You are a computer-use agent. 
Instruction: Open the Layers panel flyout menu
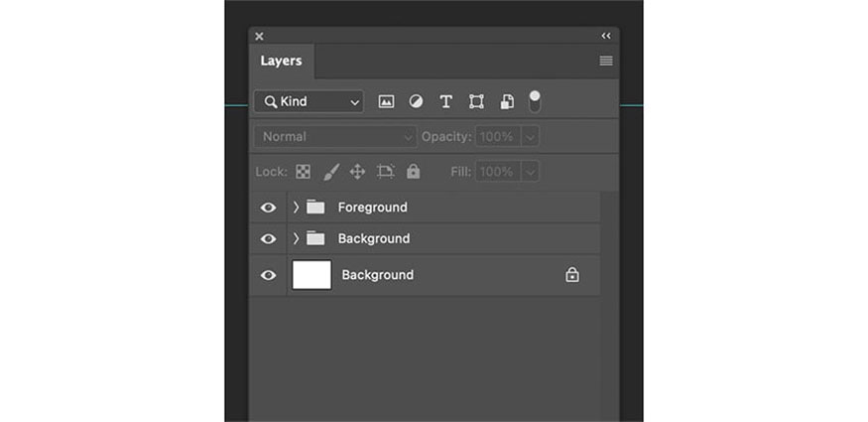click(606, 61)
